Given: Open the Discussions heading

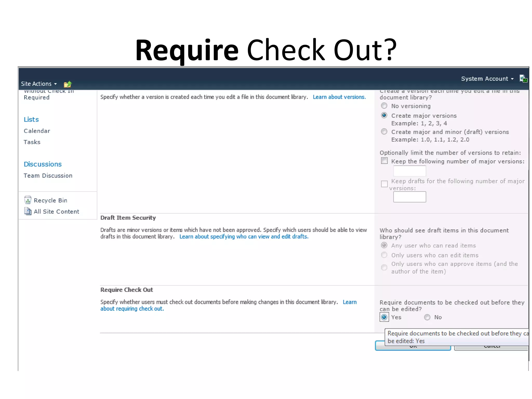Looking at the screenshot, I should pos(43,164).
